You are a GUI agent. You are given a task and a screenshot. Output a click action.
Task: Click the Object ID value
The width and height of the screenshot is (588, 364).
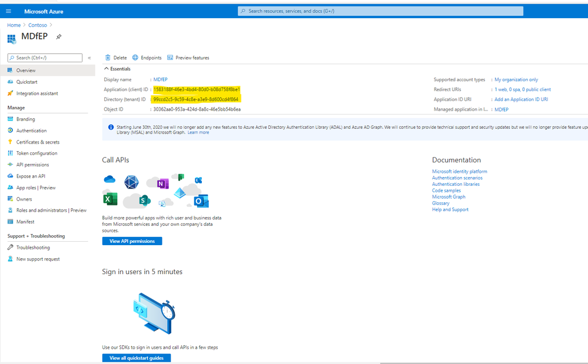coord(197,109)
